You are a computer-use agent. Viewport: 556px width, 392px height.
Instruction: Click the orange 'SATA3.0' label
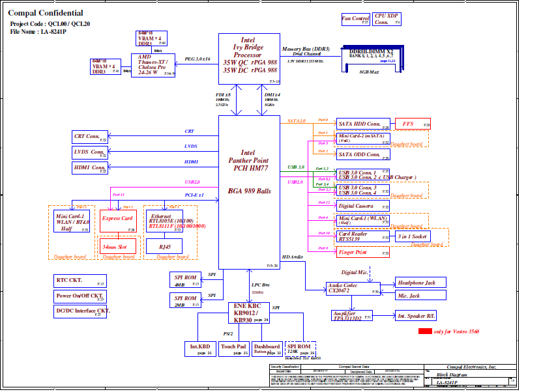click(x=297, y=120)
